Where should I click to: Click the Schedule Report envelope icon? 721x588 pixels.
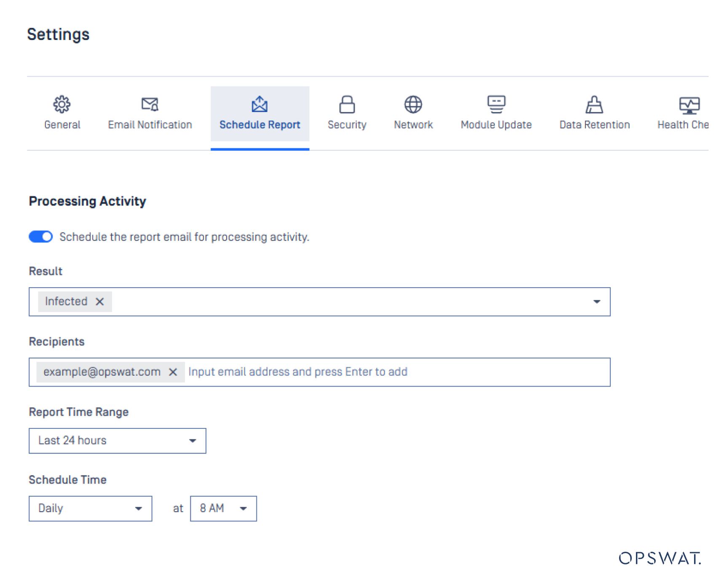coord(259,104)
